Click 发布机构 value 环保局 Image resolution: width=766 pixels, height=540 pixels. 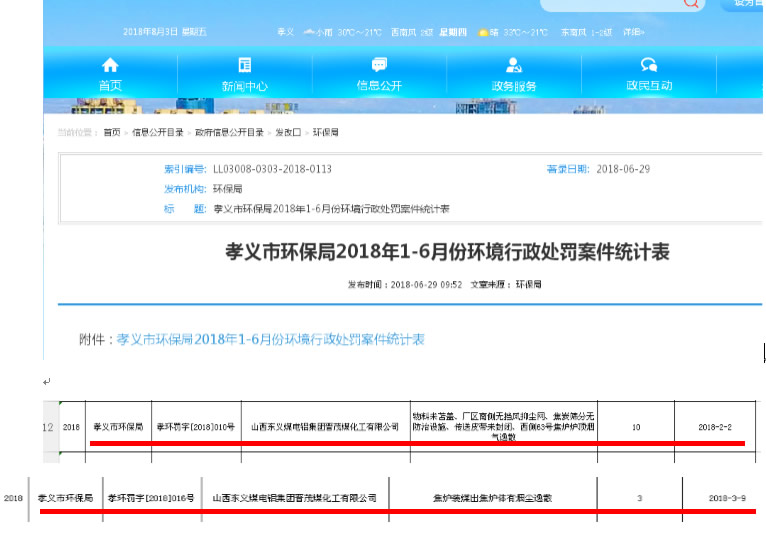[x=228, y=189]
